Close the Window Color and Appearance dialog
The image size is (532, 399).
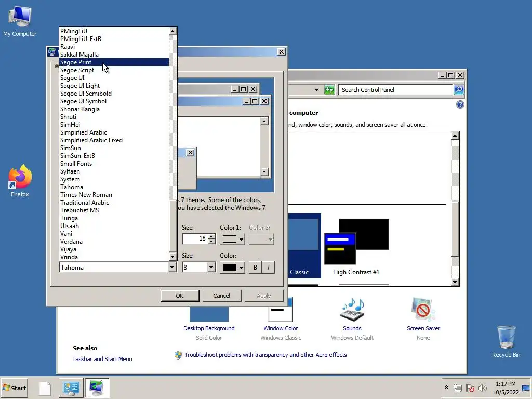281,52
